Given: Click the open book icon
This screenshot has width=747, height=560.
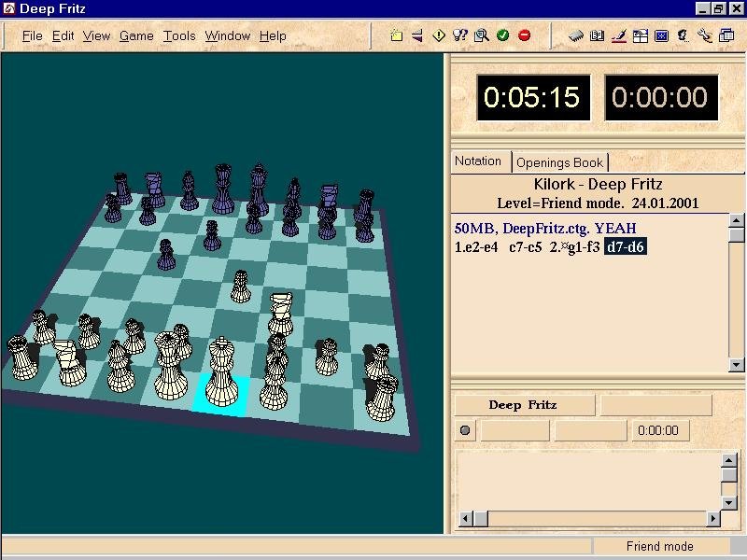Looking at the screenshot, I should [597, 35].
